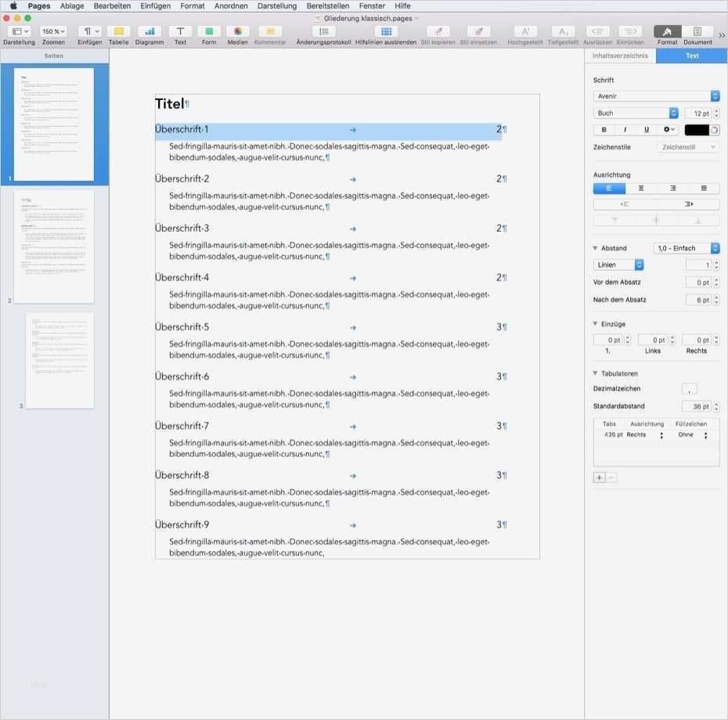Open the Anordnen menu

(231, 6)
